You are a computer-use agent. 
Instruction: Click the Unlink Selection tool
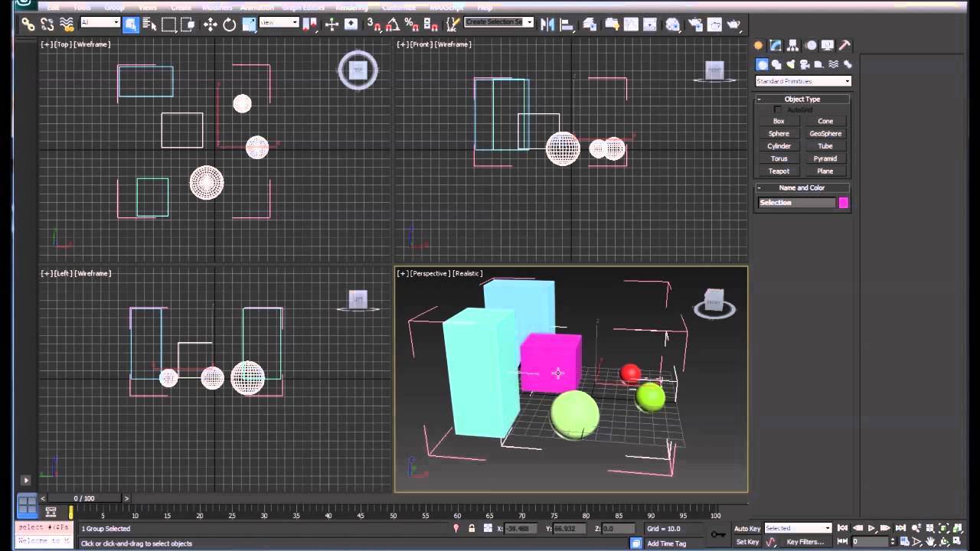pyautogui.click(x=47, y=24)
